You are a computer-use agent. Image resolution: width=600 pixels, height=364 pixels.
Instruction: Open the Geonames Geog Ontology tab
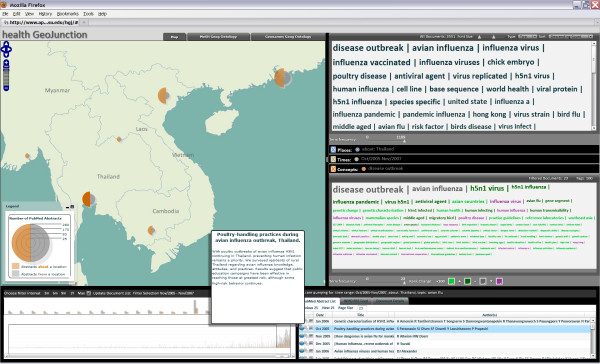coord(288,37)
